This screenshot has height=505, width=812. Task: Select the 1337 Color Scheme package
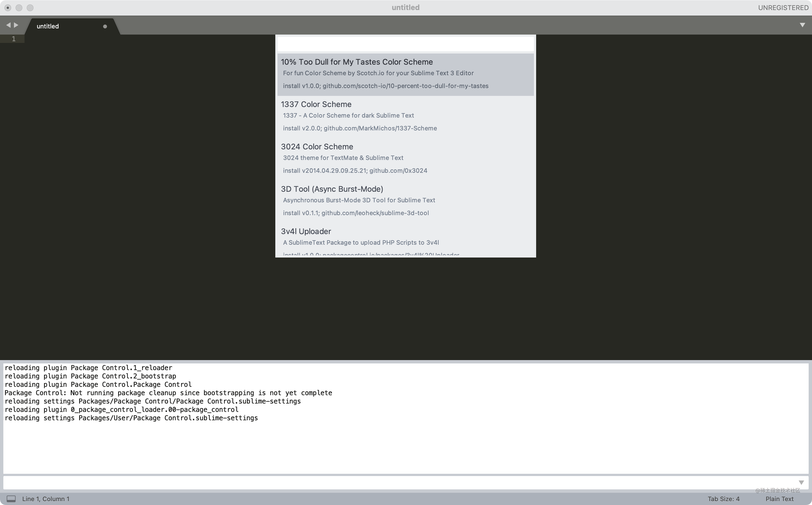coord(405,116)
